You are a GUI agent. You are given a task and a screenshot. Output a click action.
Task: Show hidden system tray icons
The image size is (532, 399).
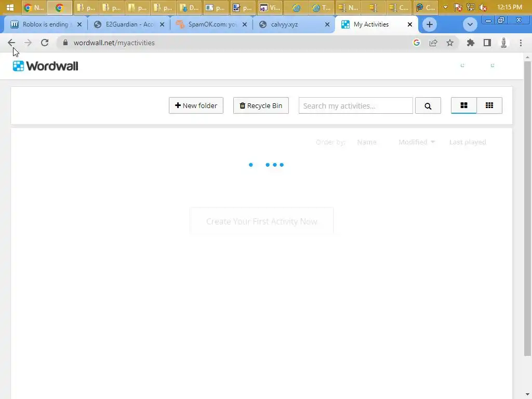coord(445,7)
